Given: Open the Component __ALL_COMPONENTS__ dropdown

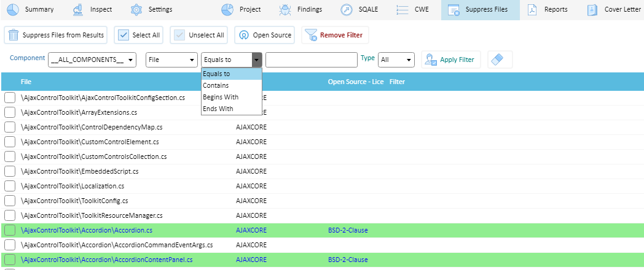Looking at the screenshot, I should (92, 60).
